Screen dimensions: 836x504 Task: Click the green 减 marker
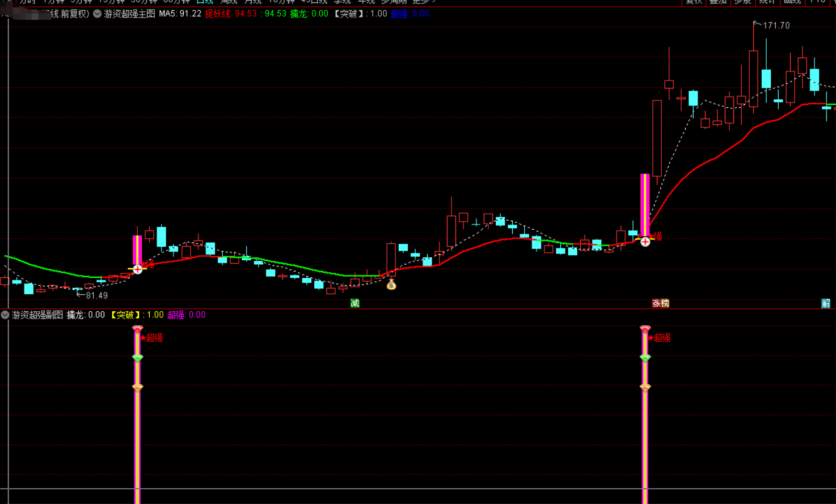tap(355, 303)
